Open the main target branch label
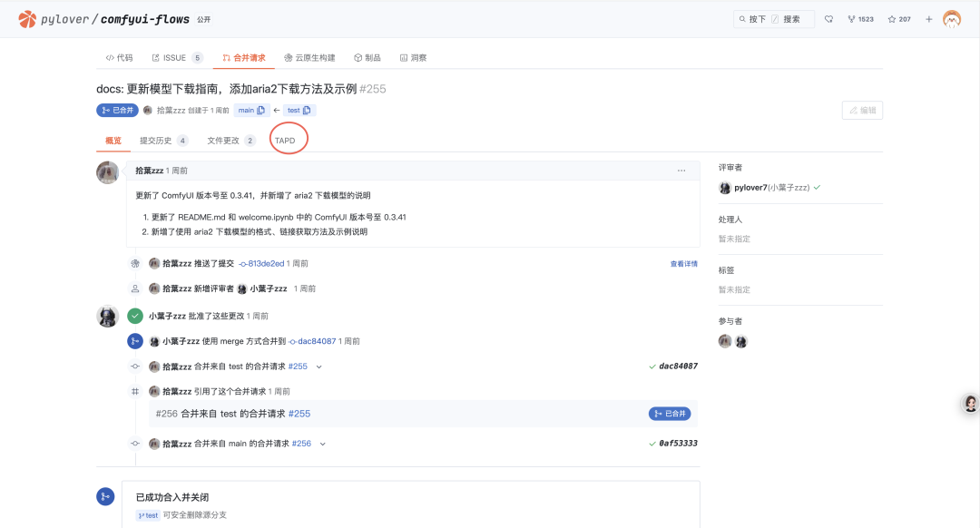Viewport: 980px width, 528px height. (246, 110)
